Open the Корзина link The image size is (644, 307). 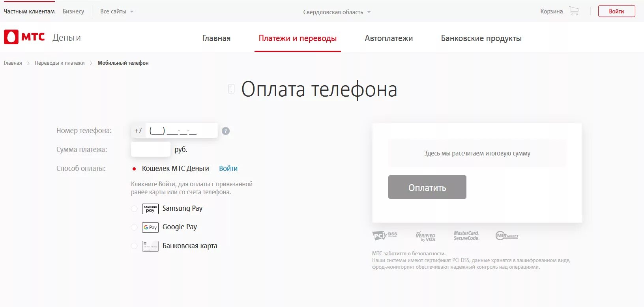click(551, 11)
